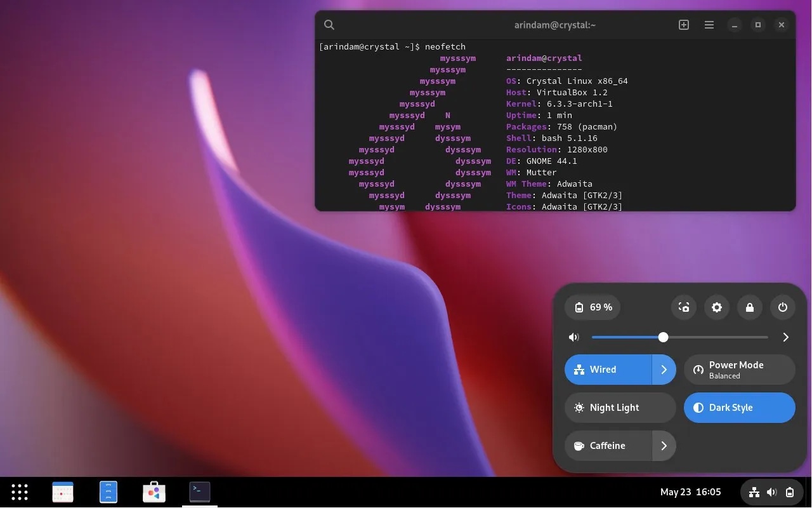Open May 23 16:05 clock menu

[x=691, y=491]
